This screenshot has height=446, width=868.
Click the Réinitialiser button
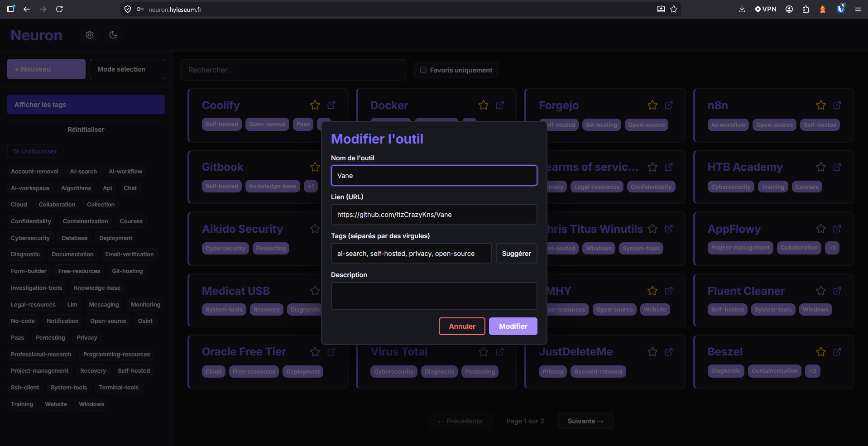(x=86, y=129)
